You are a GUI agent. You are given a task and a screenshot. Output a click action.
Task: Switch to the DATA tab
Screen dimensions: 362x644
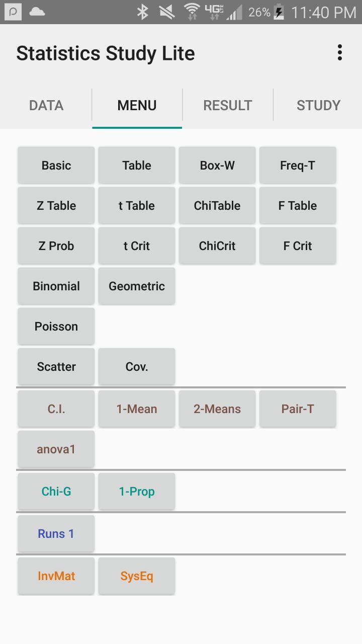point(46,105)
